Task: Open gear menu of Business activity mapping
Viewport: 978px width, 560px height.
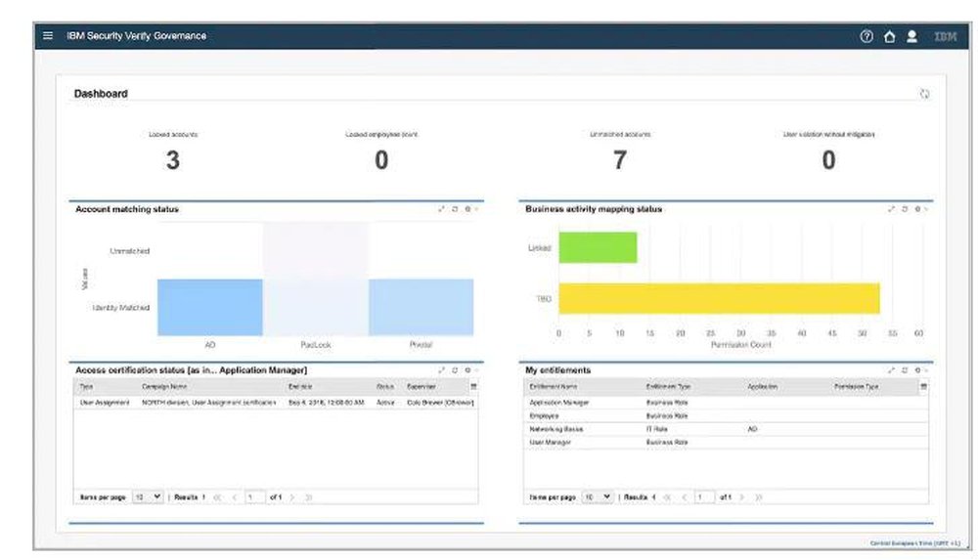Action: pos(918,209)
